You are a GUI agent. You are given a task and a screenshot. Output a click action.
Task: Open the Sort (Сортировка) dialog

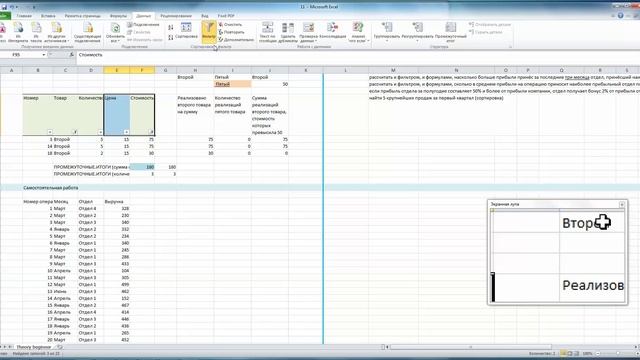pos(186,32)
